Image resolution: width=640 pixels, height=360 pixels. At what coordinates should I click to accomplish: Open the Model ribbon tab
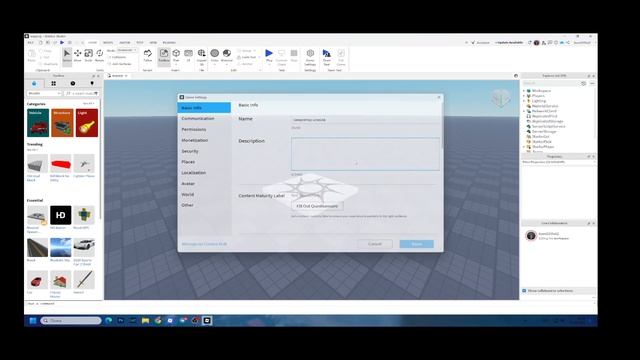coord(108,42)
